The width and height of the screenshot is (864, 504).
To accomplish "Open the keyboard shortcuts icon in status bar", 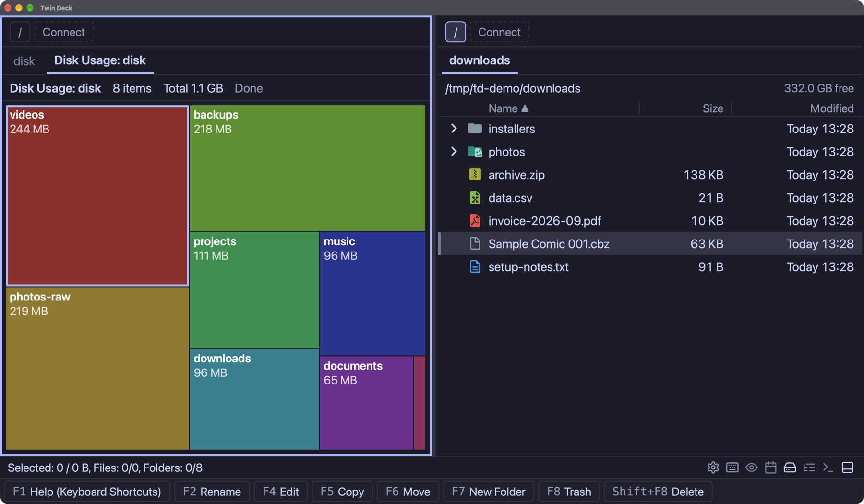I will pos(732,468).
